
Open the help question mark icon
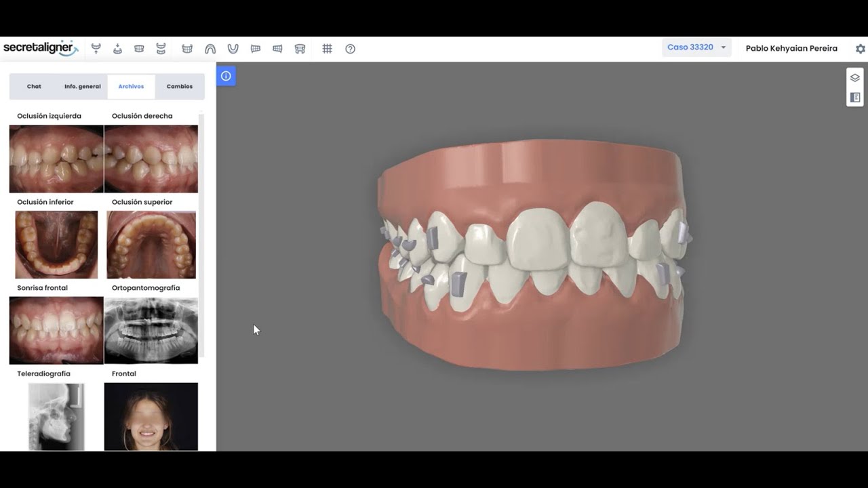pos(350,48)
